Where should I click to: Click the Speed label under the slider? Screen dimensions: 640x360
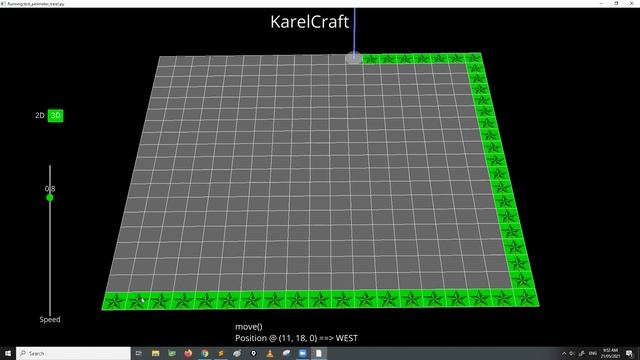tap(50, 320)
